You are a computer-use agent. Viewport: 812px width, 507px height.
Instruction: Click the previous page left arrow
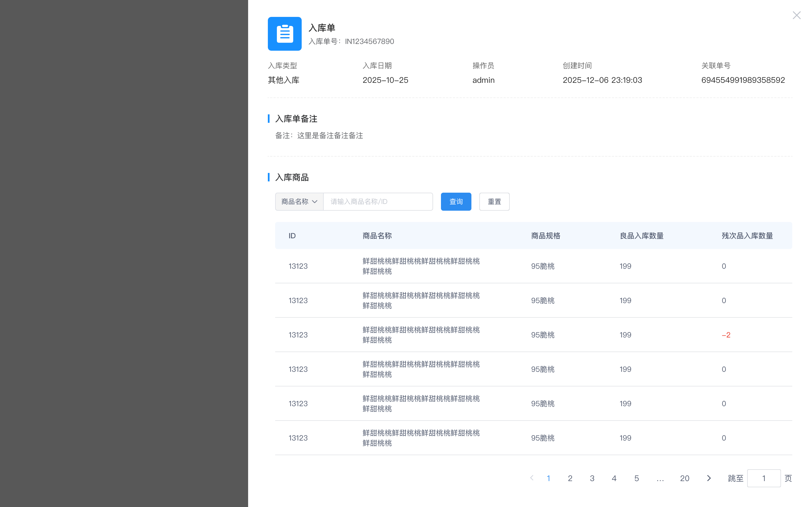[x=531, y=478]
